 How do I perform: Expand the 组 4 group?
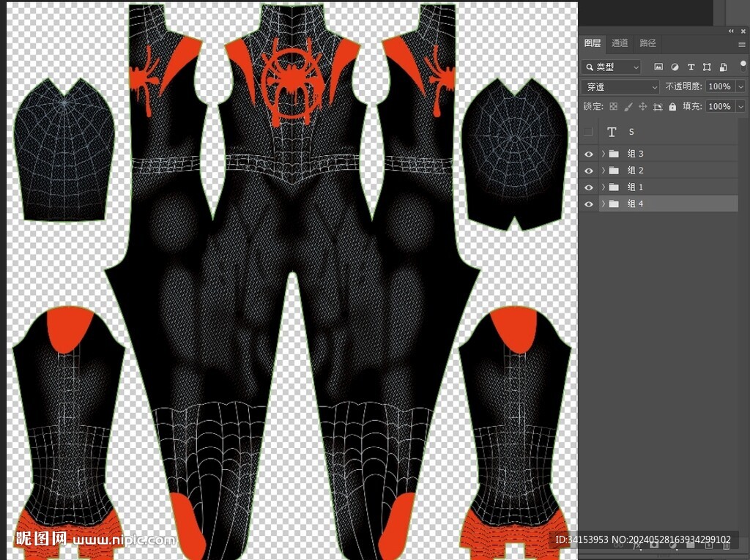tap(604, 204)
